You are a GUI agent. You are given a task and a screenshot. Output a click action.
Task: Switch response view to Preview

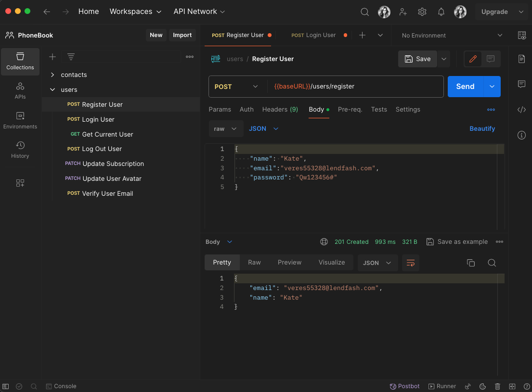(x=289, y=263)
